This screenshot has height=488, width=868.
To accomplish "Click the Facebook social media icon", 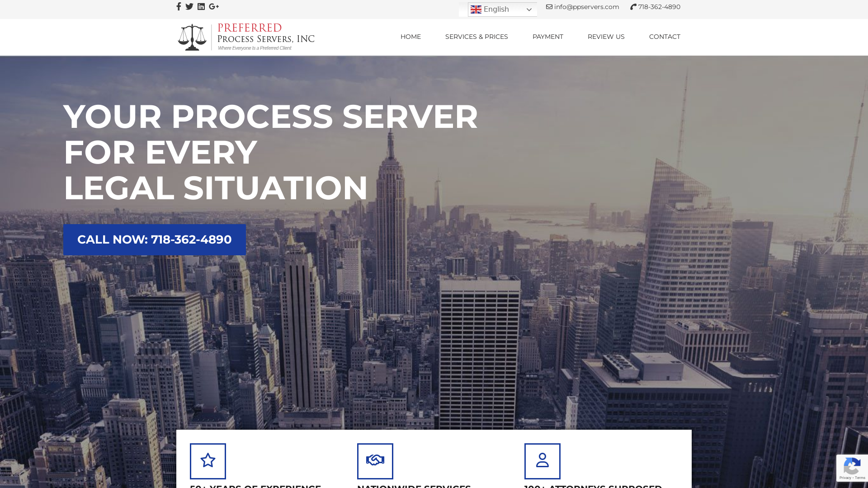I will click(178, 7).
